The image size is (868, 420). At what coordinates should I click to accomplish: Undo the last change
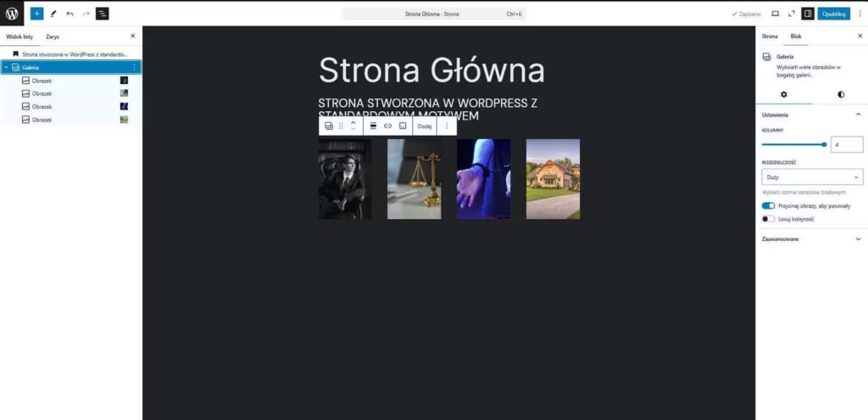tap(70, 14)
